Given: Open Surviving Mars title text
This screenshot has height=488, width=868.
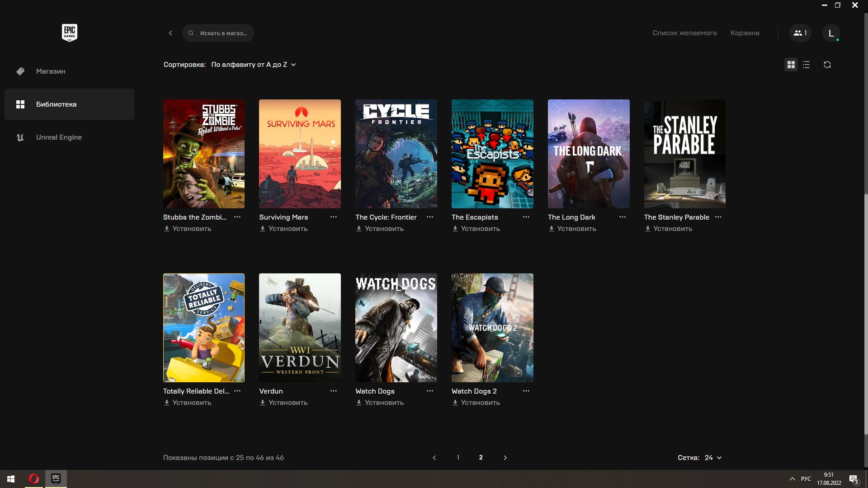Looking at the screenshot, I should [283, 217].
